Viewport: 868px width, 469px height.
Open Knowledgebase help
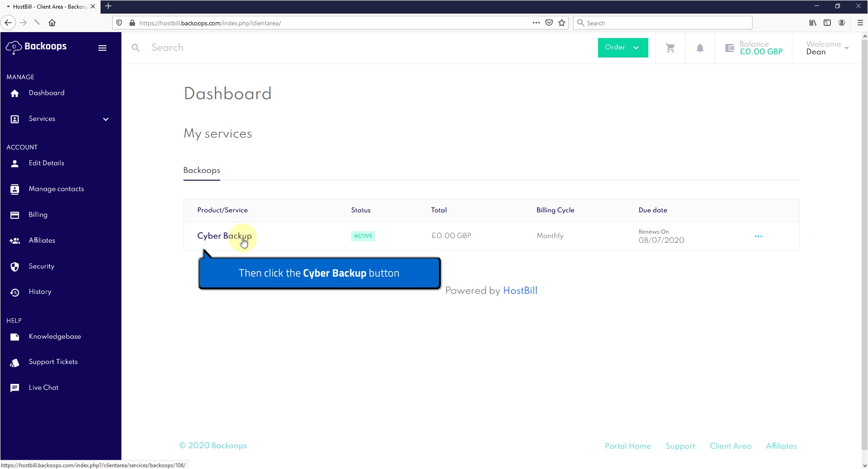55,336
